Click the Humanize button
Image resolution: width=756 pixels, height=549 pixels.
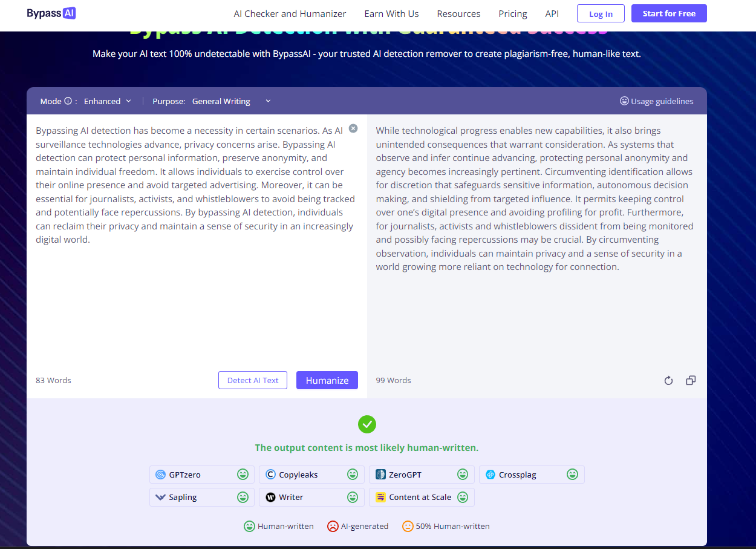point(327,380)
